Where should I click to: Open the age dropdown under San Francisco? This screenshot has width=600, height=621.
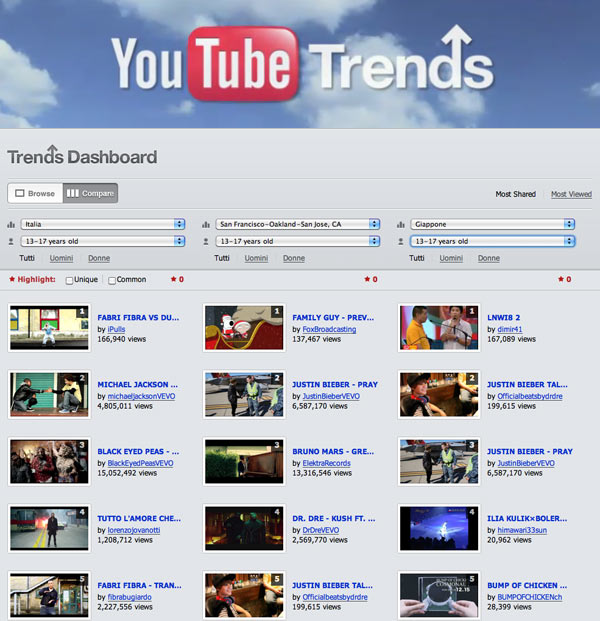[x=298, y=241]
